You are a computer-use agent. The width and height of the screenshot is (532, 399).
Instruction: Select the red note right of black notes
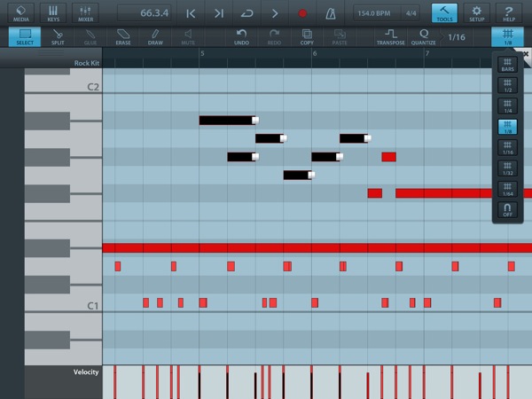(389, 157)
